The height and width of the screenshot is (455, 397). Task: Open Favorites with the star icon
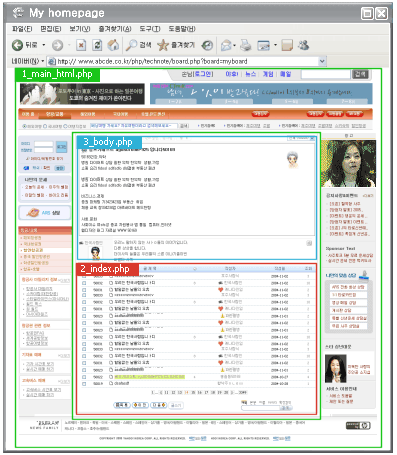(x=163, y=45)
